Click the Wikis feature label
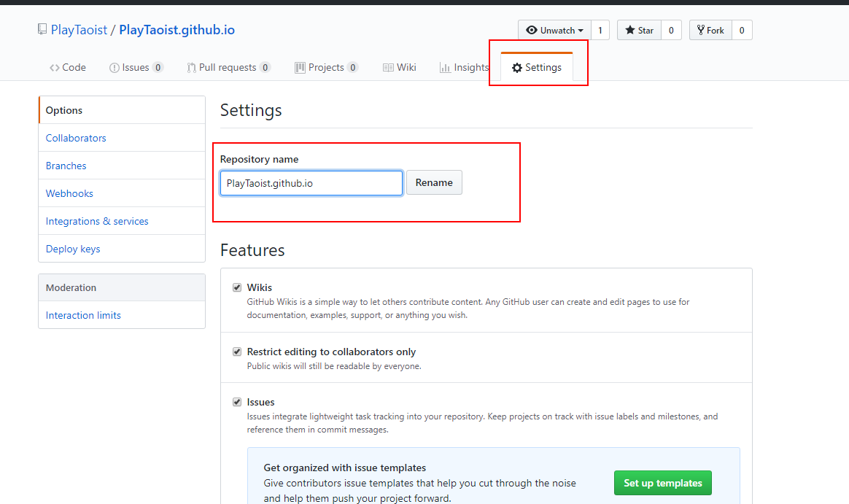 (x=260, y=287)
